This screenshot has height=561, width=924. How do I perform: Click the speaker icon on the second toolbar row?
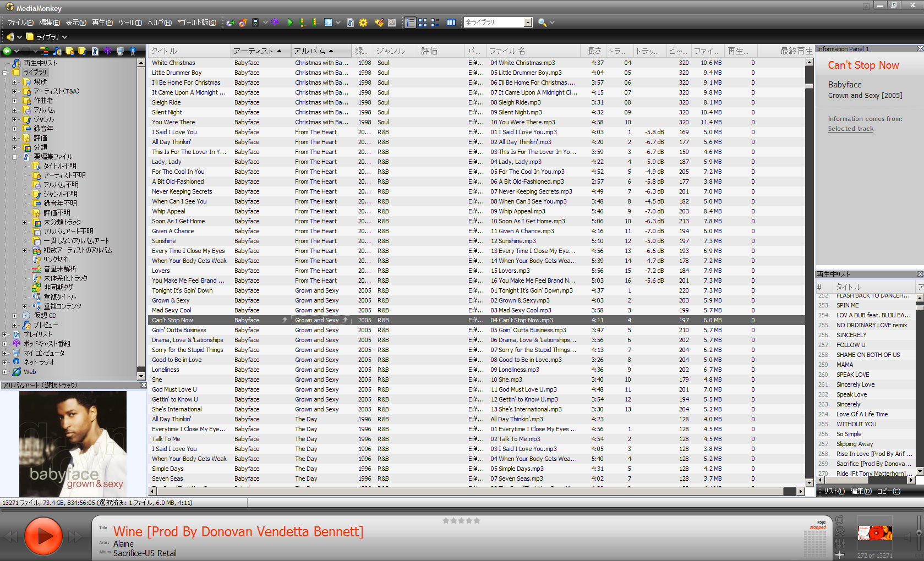(x=10, y=37)
